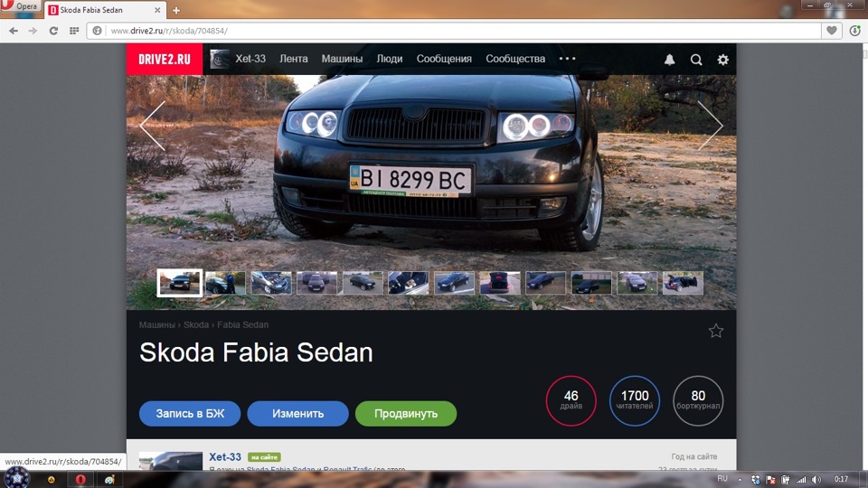Open notifications with the bell icon
Viewport: 868px width, 488px height.
669,60
